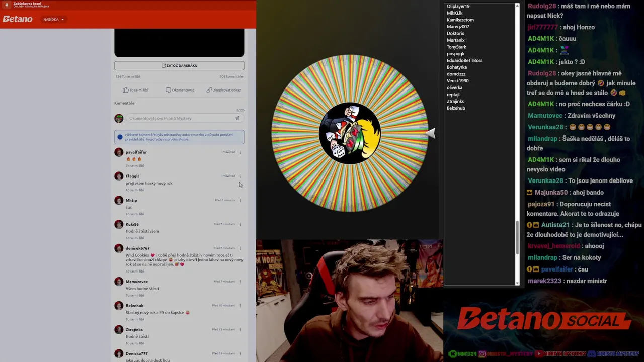Select Vercik1990 in the wheel name list
Screen dimensions: 644x362
pos(458,81)
